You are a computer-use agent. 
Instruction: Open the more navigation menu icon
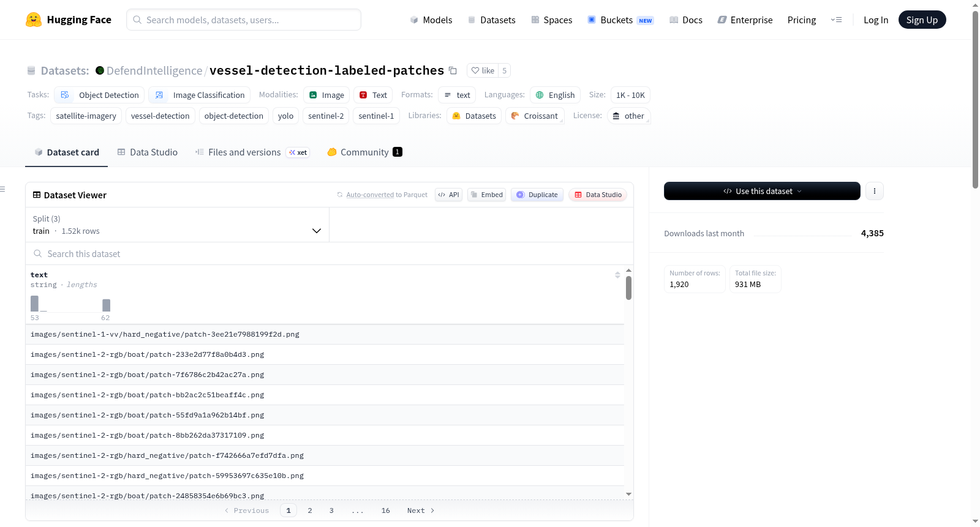pos(836,20)
